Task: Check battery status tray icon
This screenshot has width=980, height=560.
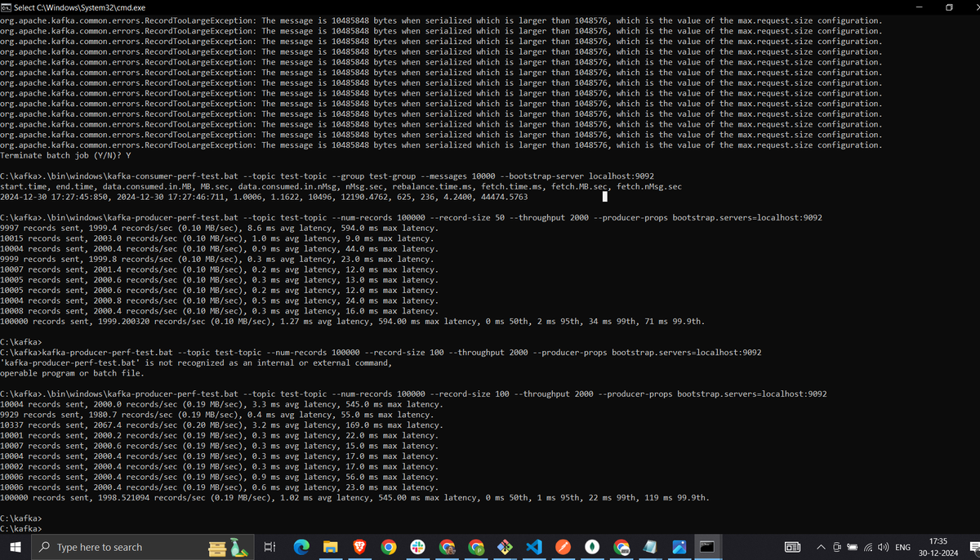Action: (x=852, y=547)
